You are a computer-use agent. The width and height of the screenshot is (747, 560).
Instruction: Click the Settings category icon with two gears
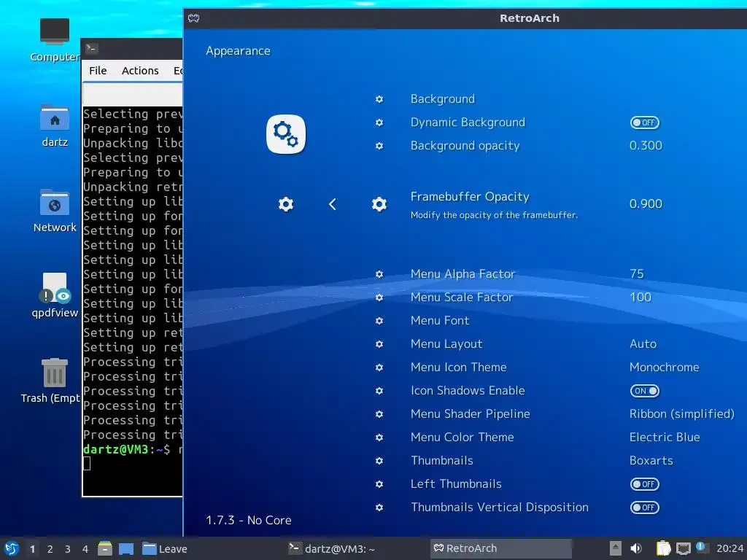pyautogui.click(x=286, y=134)
